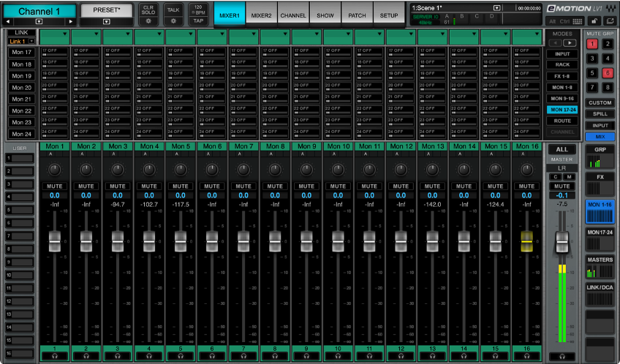Viewport: 620px width, 364px height.
Task: Select RACK mode
Action: point(562,65)
